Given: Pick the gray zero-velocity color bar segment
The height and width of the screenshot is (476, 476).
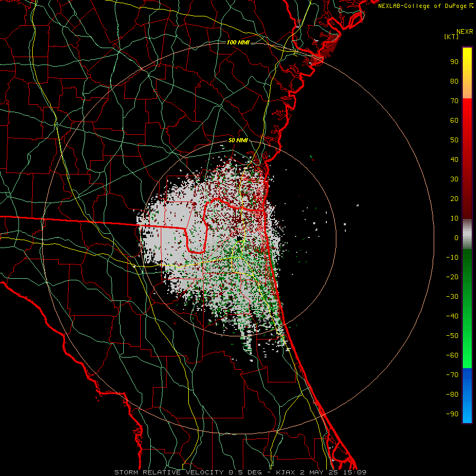Looking at the screenshot, I should (x=467, y=234).
